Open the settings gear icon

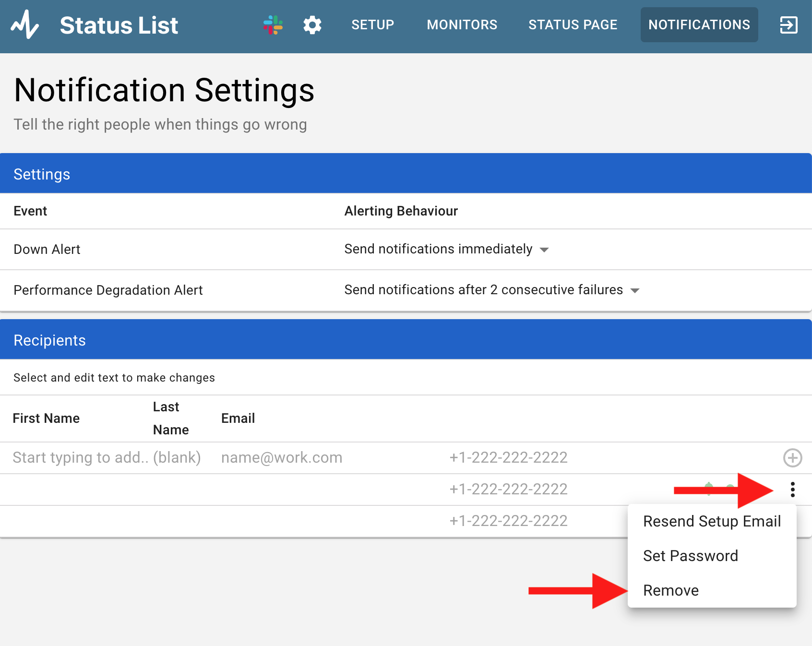tap(312, 24)
